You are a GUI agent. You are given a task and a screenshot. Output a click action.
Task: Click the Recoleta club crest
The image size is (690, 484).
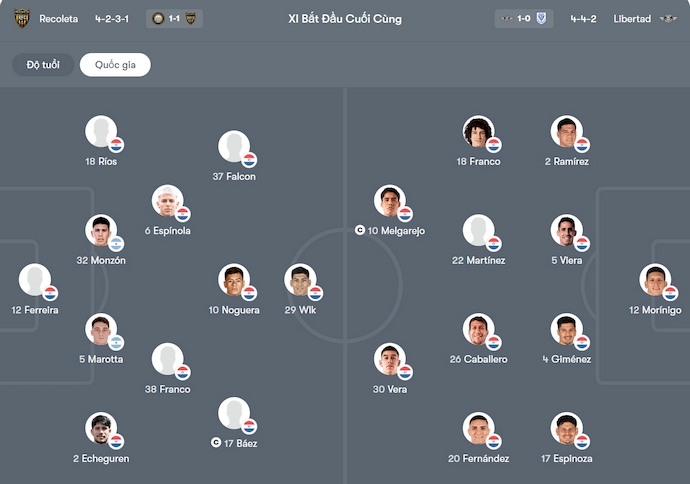click(x=21, y=18)
